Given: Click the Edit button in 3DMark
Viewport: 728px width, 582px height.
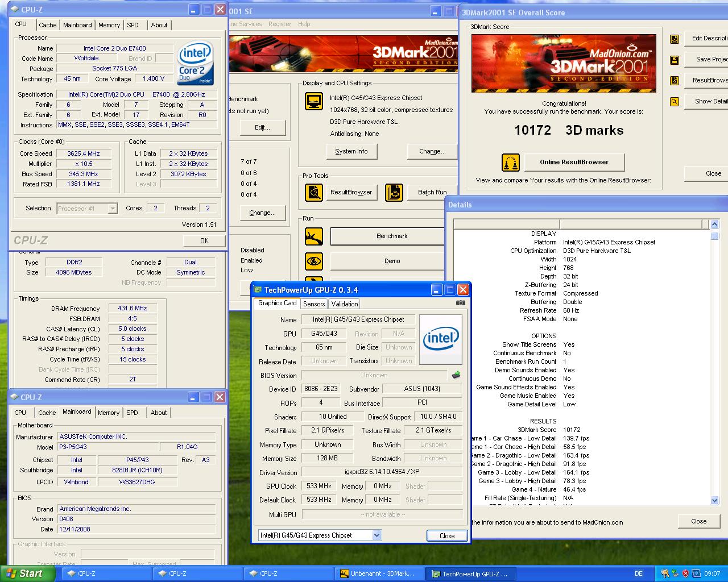Looking at the screenshot, I should point(262,127).
